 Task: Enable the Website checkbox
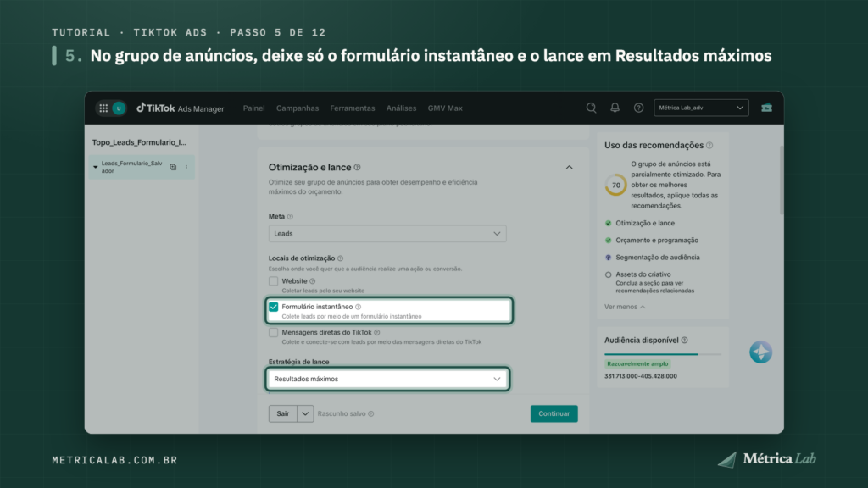pos(274,281)
